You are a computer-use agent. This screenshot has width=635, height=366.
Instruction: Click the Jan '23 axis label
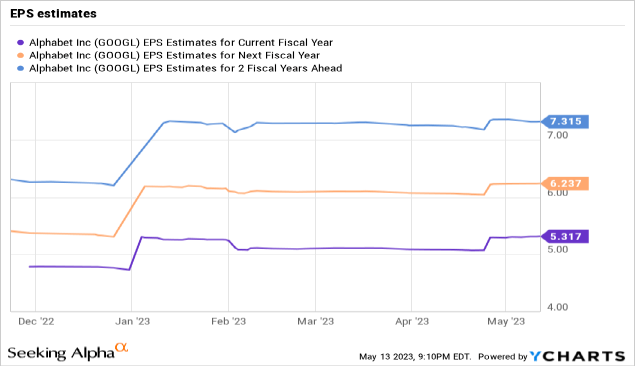[132, 321]
